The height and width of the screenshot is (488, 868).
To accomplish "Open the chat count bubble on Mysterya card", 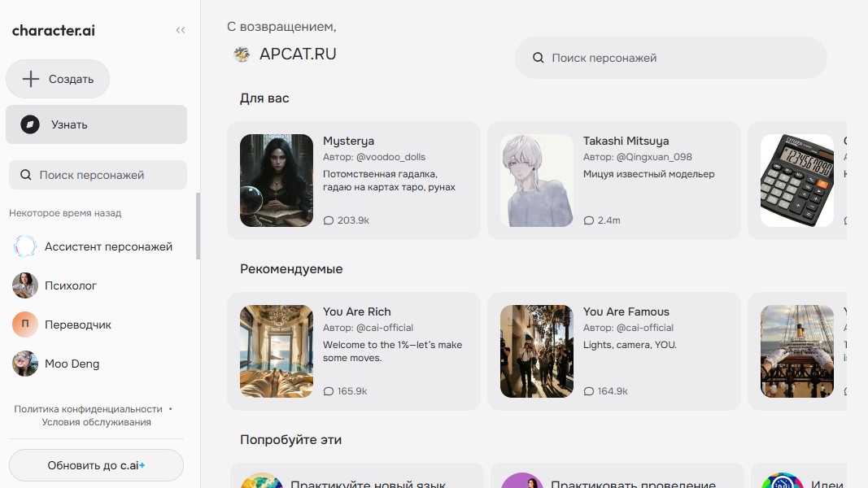I will pyautogui.click(x=329, y=220).
